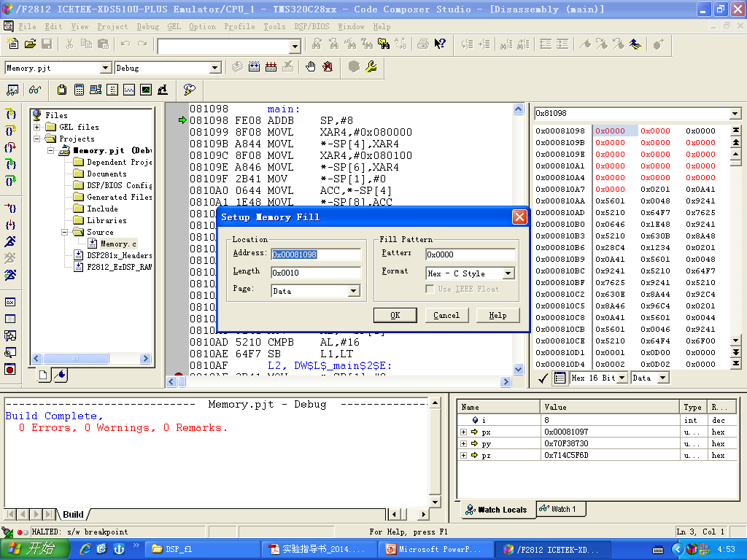Open the memory address 0x81098 dropdown

point(735,113)
